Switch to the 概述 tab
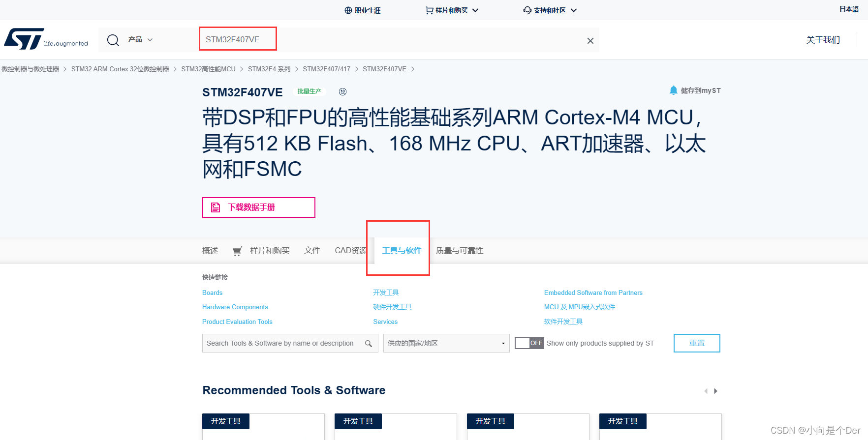The width and height of the screenshot is (868, 440). coord(210,251)
